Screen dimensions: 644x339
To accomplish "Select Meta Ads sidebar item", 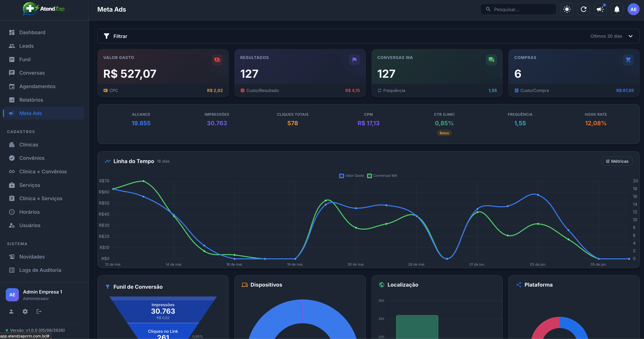I will [44, 113].
